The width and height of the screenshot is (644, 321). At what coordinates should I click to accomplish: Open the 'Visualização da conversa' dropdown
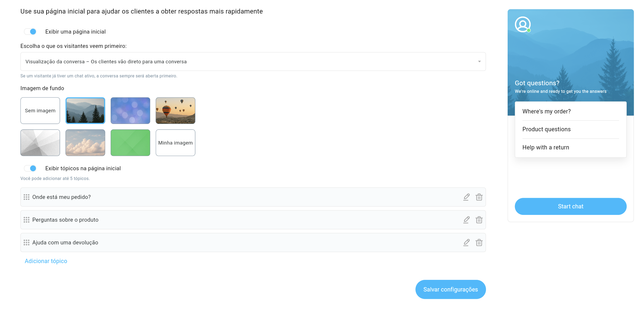253,62
